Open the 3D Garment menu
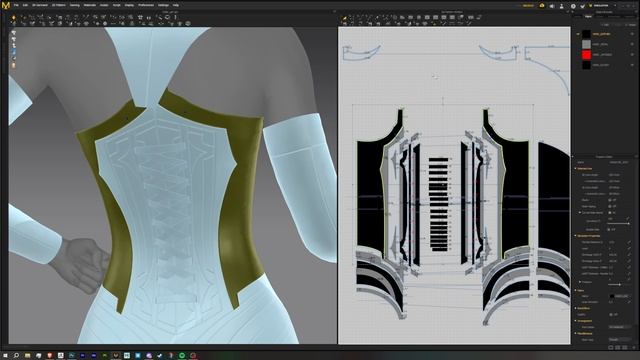Screen dimensions: 640x360 (x=40, y=5)
